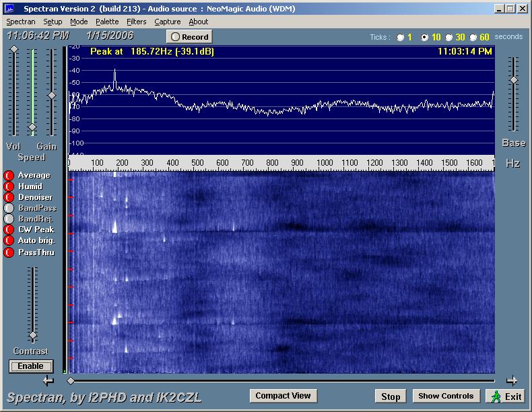Click the 1/15/2006 date display
This screenshot has height=412, width=532.
(x=110, y=36)
